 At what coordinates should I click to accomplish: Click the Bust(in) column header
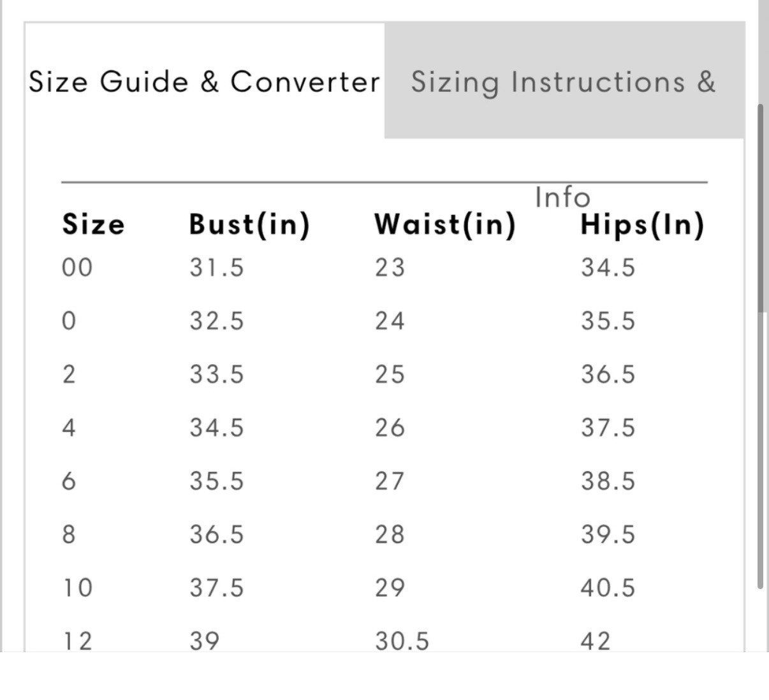[249, 225]
